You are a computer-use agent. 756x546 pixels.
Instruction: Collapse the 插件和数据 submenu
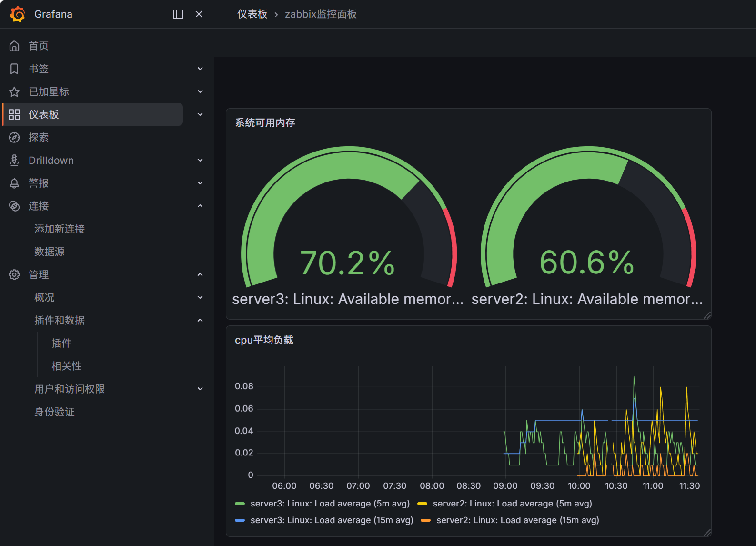[200, 320]
